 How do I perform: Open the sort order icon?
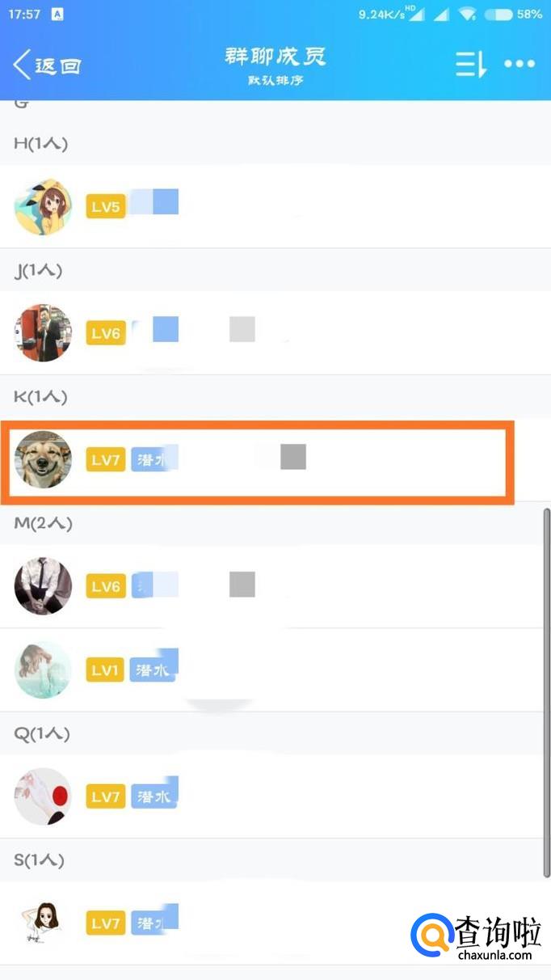point(471,65)
